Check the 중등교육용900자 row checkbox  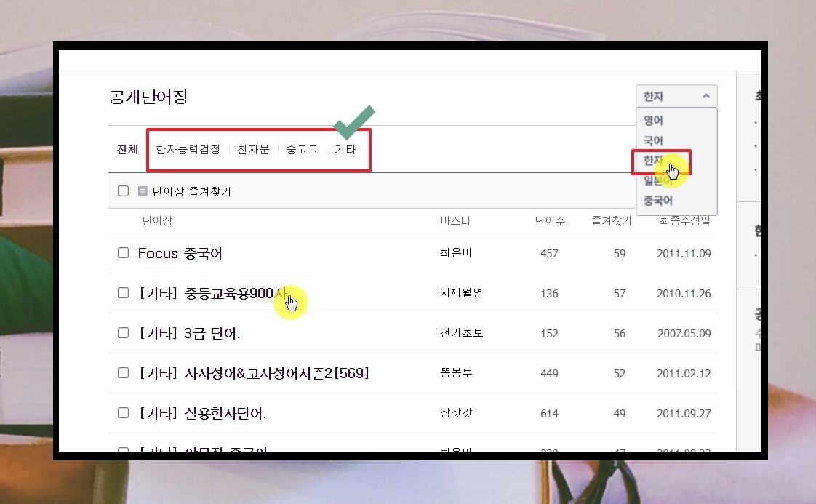[x=124, y=292]
